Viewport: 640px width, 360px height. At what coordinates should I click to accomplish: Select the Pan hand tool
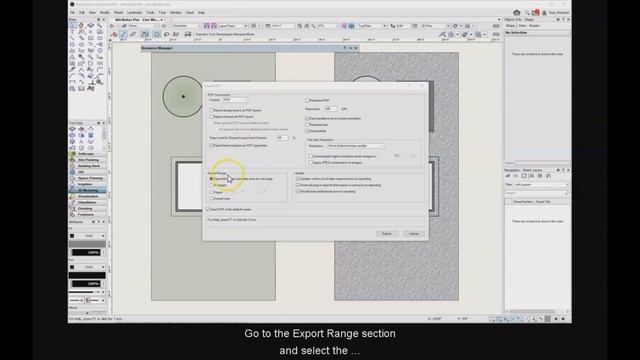[82, 25]
